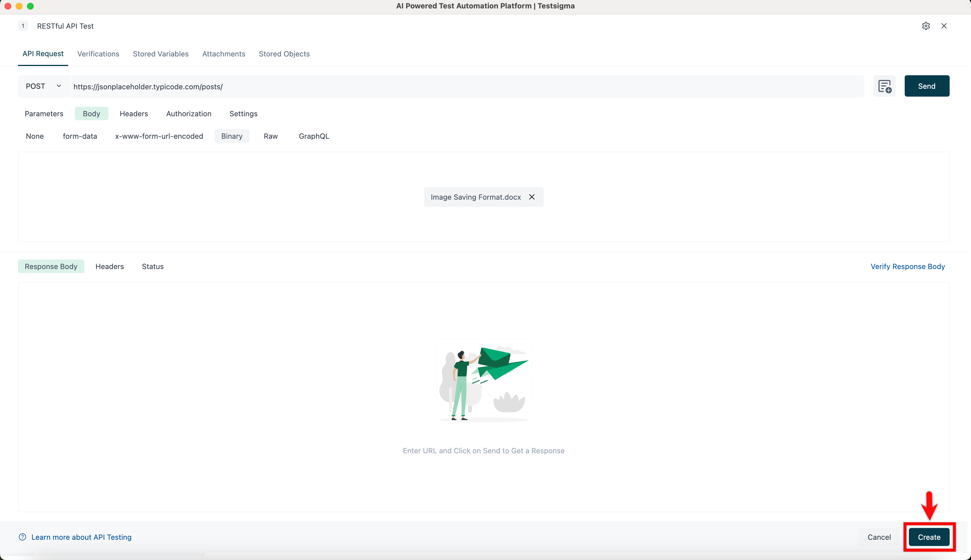Open the Stored Variables tab
Viewport: 971px width, 560px height.
[161, 54]
